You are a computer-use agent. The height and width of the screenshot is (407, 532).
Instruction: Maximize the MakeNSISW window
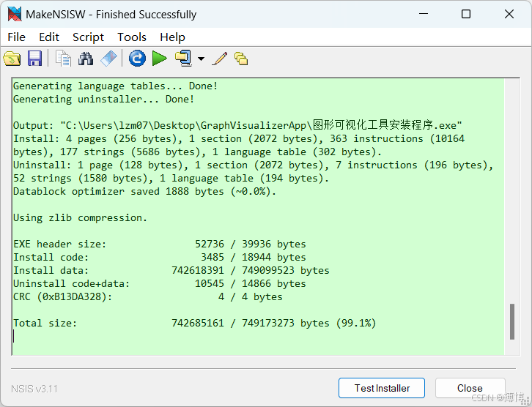[x=466, y=14]
